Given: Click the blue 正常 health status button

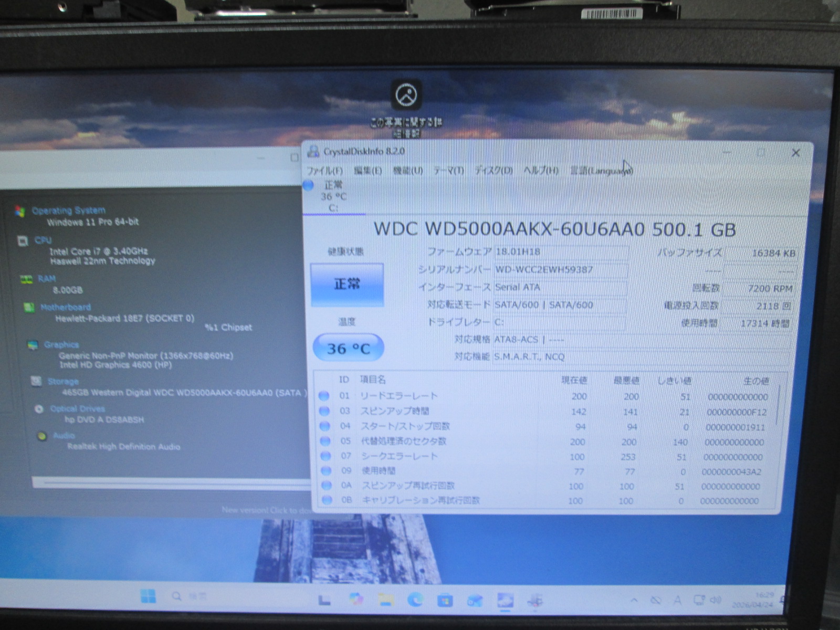Looking at the screenshot, I should pos(347,285).
